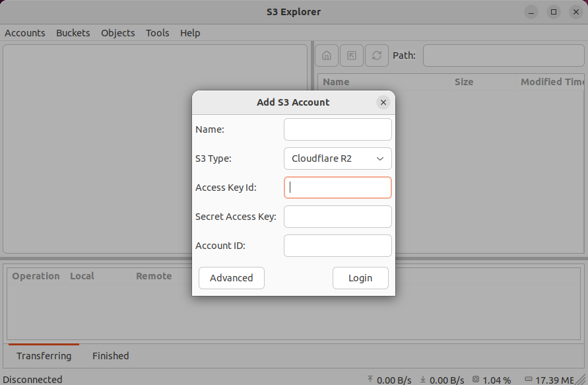Open the S3 Type dropdown showing Cloudflare R2
Viewport: 588px width, 385px height.
point(337,158)
